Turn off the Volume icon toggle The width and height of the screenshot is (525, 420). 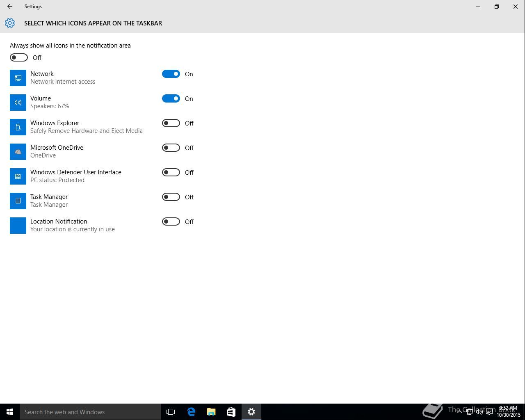(x=171, y=98)
